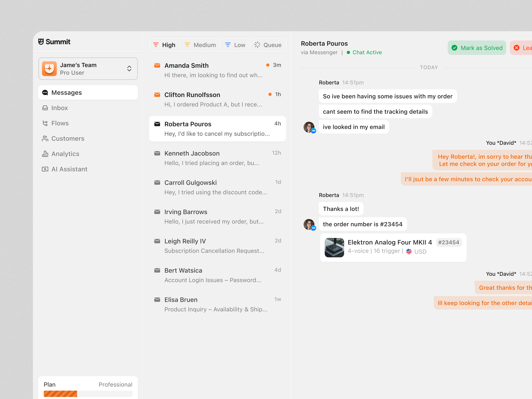The image size is (532, 399).
Task: Click the Chat Active status label
Action: pyautogui.click(x=367, y=52)
